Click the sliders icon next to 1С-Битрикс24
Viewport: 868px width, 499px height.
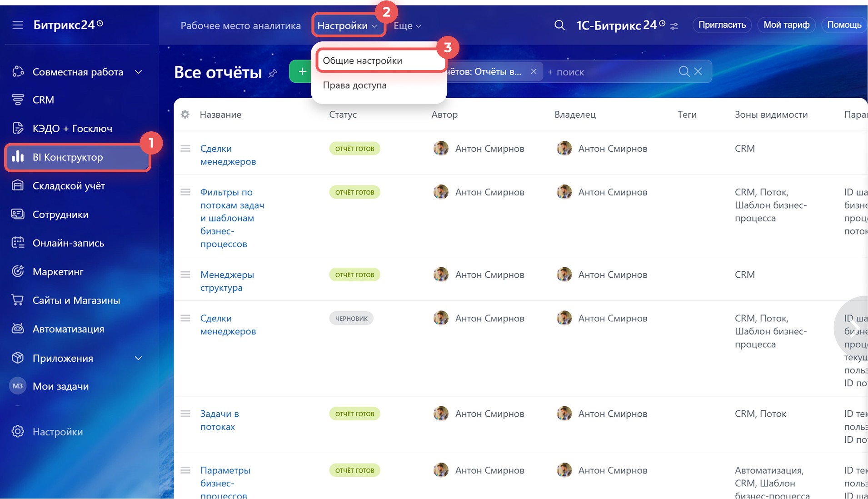coord(674,26)
